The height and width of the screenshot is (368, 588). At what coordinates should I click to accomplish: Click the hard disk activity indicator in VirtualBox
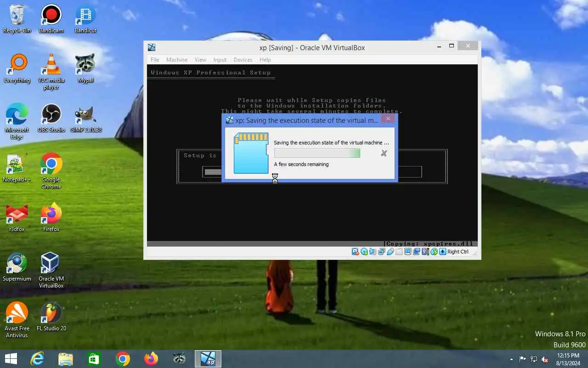[355, 252]
